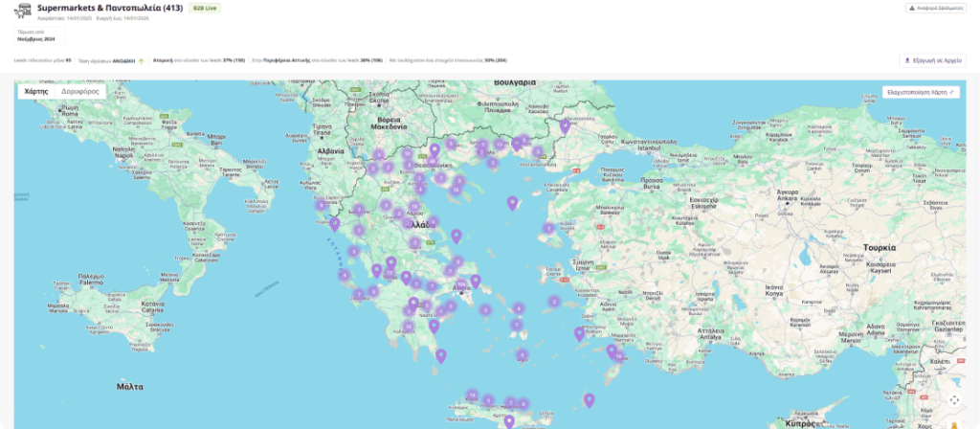Screen dimensions: 980x429
Task: Click the B2B Live status badge
Action: pyautogui.click(x=204, y=8)
